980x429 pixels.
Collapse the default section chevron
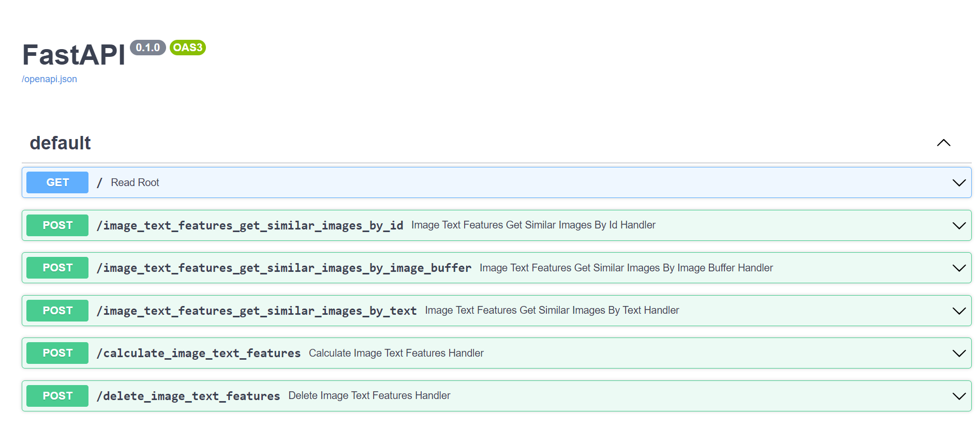(943, 143)
